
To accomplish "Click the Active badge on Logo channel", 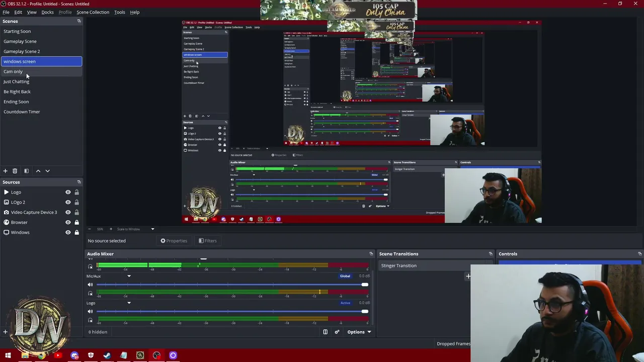I will pos(345,303).
